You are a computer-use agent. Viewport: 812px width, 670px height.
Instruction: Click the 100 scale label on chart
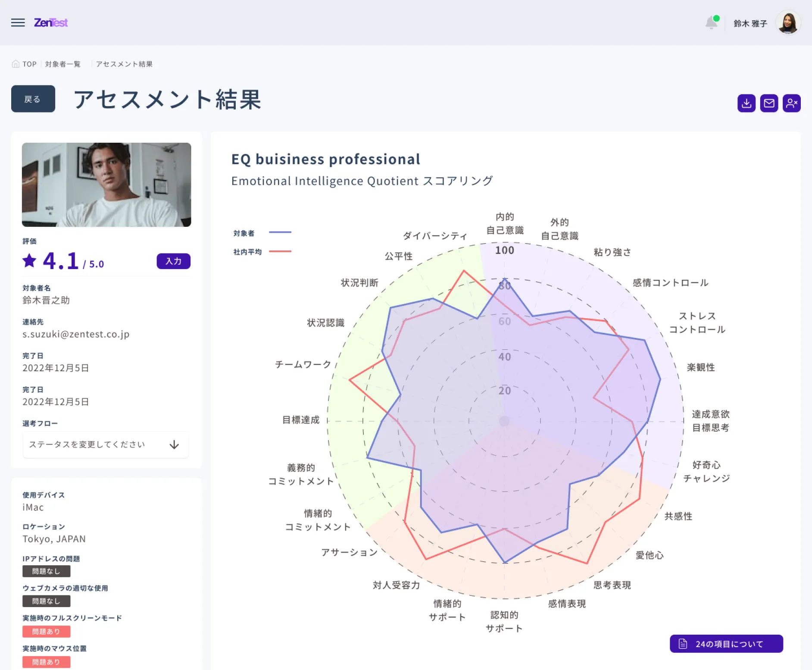click(x=504, y=250)
